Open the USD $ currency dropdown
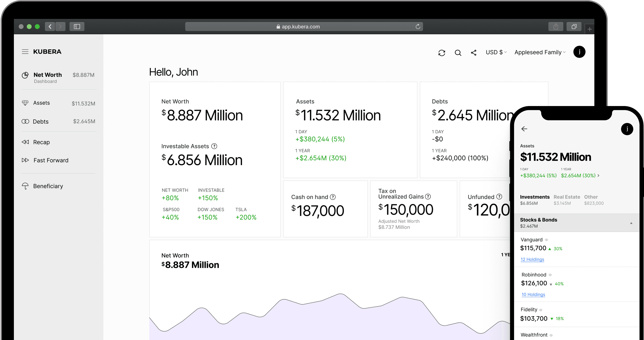 coord(496,52)
